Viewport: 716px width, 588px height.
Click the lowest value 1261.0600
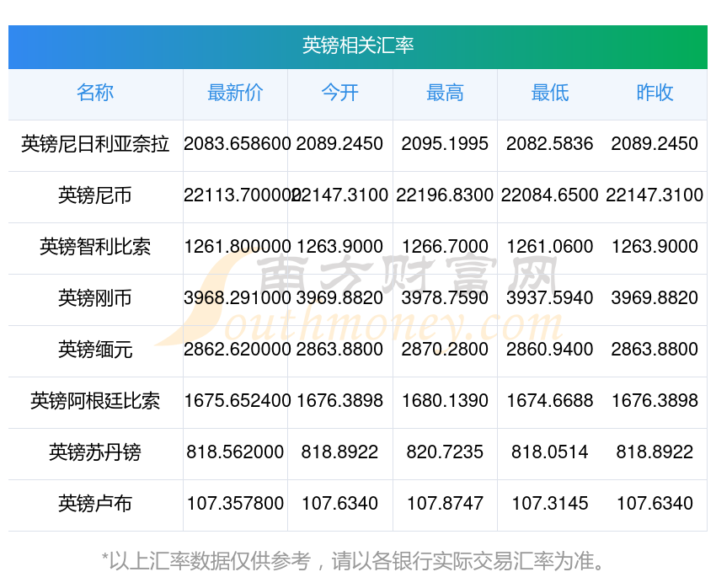[550, 247]
